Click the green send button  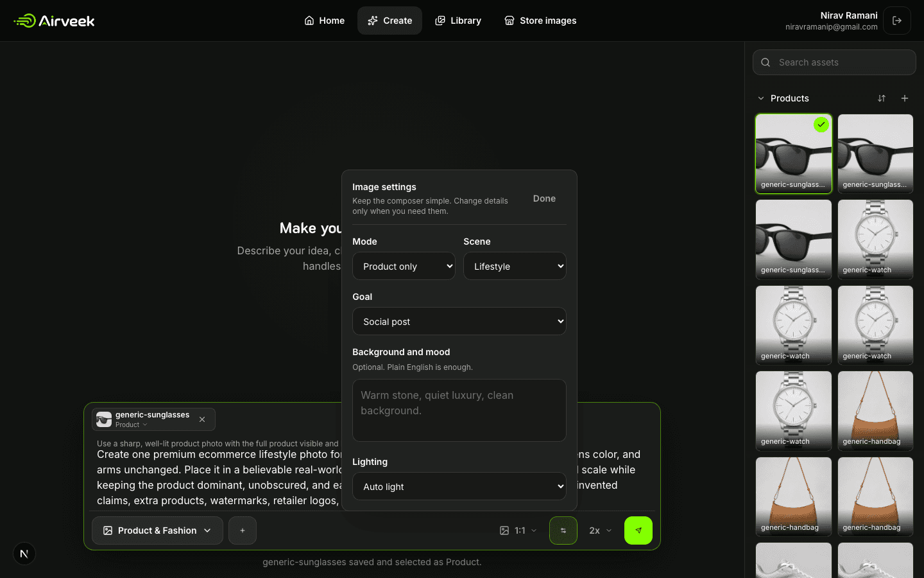coord(638,530)
